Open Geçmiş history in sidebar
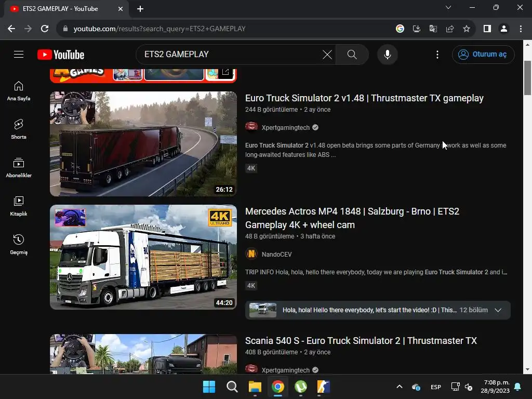Viewport: 532px width, 399px height. click(19, 244)
